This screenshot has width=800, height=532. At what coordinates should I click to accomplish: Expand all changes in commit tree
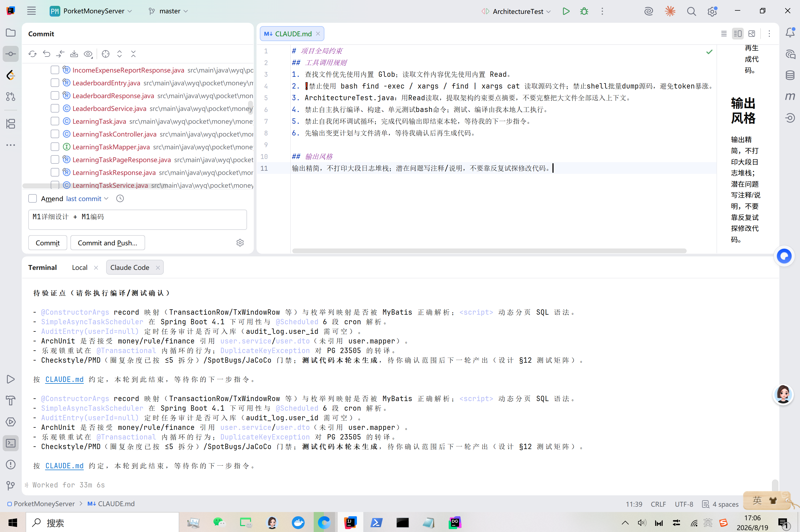(120, 54)
